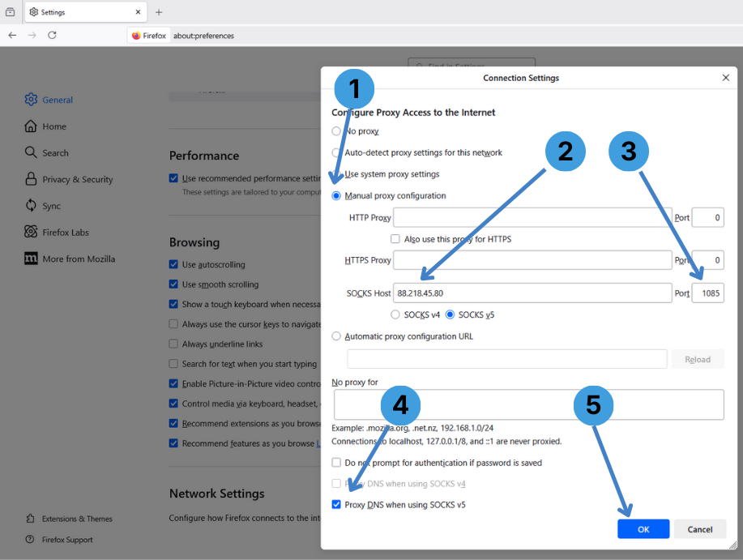Select Manual proxy configuration radio button
Image resolution: width=743 pixels, height=560 pixels.
coord(336,195)
